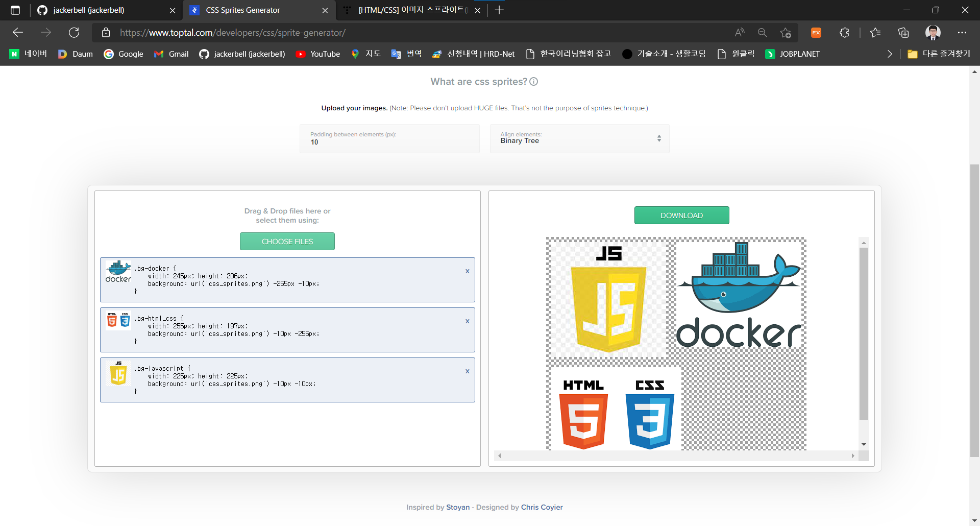Open the orange EX extension icon
Viewport: 980px width, 526px height.
click(x=816, y=33)
